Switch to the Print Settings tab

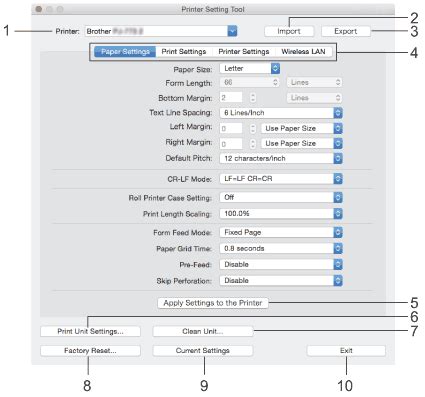click(184, 52)
